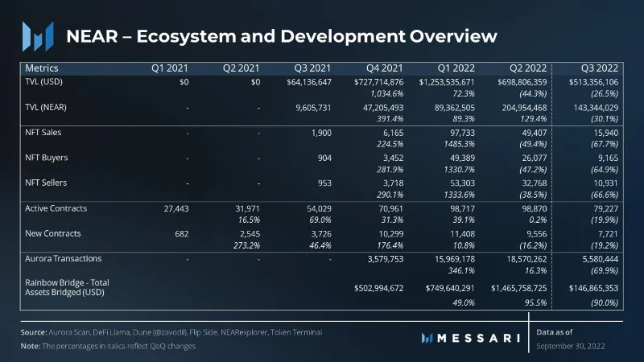Click the 'Q2 2022' column header

(x=528, y=68)
